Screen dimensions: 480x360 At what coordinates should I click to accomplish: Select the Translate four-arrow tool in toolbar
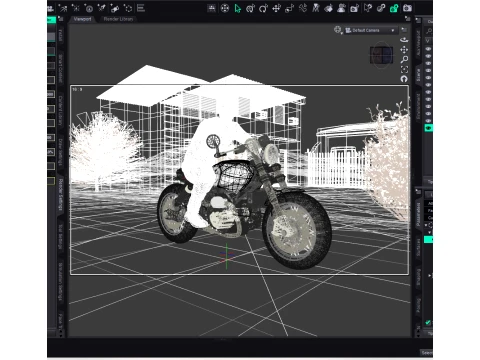pos(276,8)
